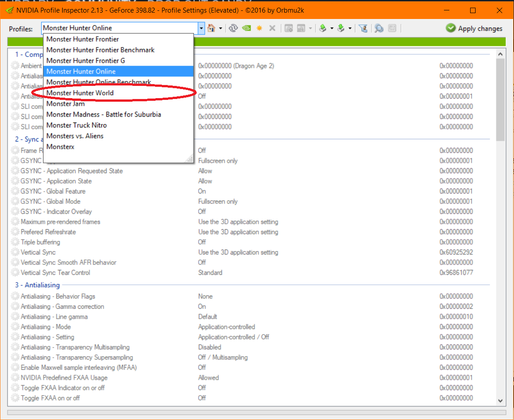This screenshot has height=420, width=514.
Task: Click the 'Off / Multisampling' value
Action: tap(223, 357)
